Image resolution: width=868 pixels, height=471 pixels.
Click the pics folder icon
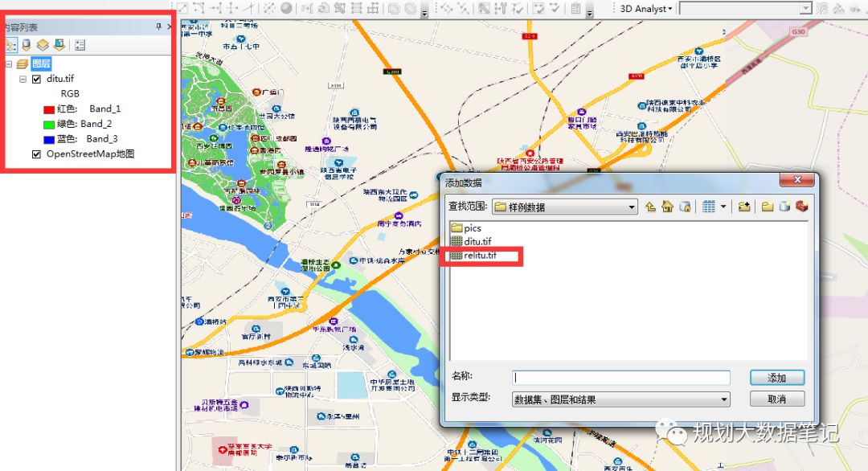click(457, 227)
